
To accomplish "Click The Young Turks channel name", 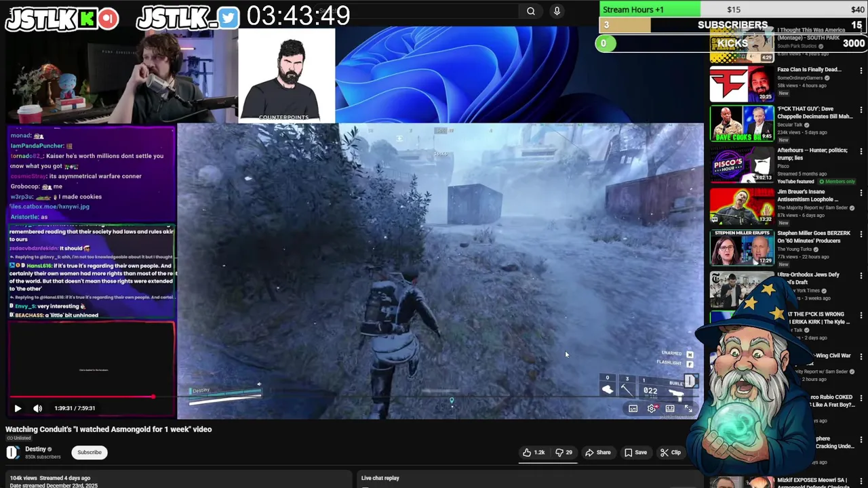I will (x=795, y=249).
